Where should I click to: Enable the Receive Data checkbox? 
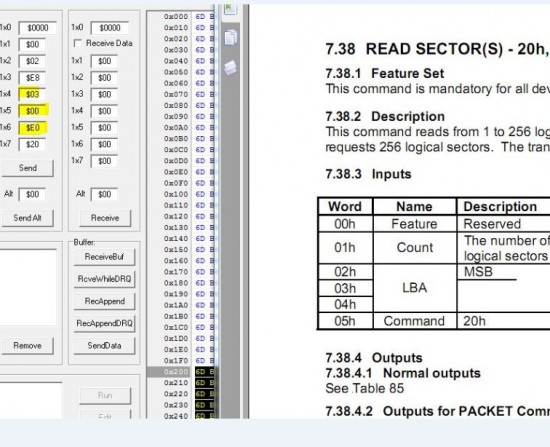78,43
